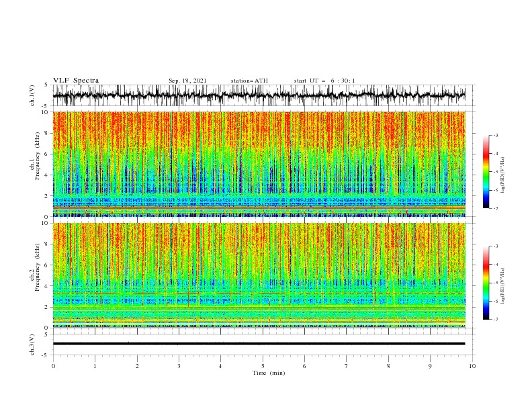Image resolution: width=532 pixels, height=411 pixels.
Task: Click the "VLF Spectra" title text
Action: tap(76, 81)
